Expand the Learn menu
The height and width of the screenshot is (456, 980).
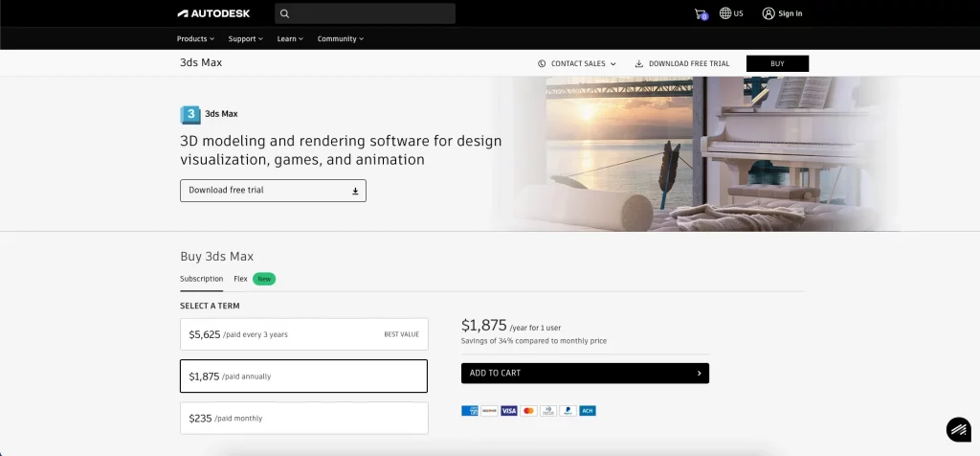click(x=290, y=38)
